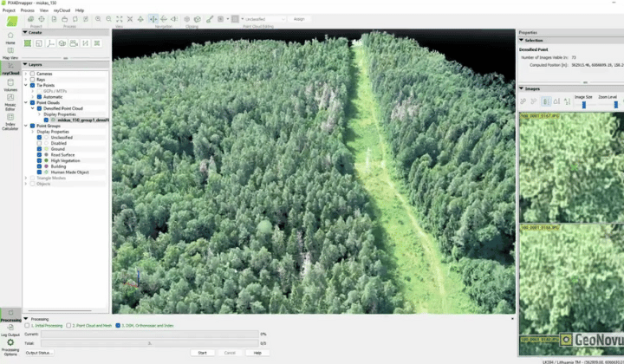Open the Processing Options gear
This screenshot has width=624, height=364.
pyautogui.click(x=10, y=343)
